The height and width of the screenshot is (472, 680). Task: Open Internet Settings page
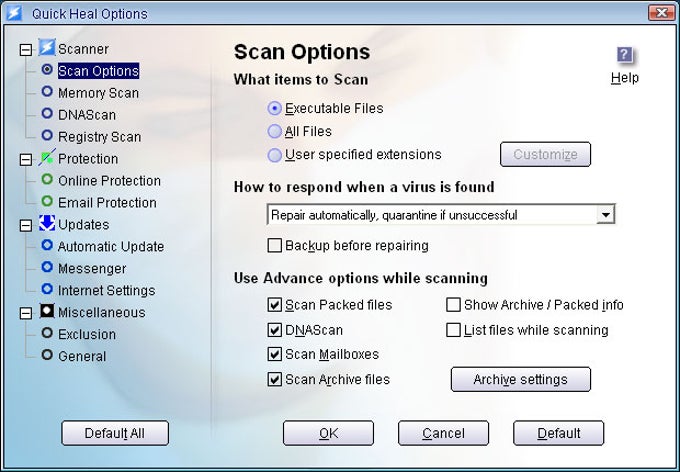[107, 290]
